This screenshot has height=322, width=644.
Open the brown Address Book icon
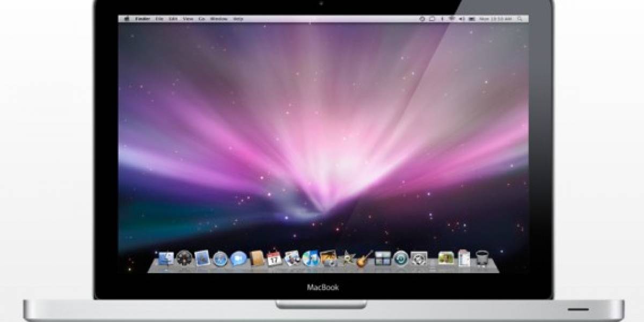pos(256,259)
